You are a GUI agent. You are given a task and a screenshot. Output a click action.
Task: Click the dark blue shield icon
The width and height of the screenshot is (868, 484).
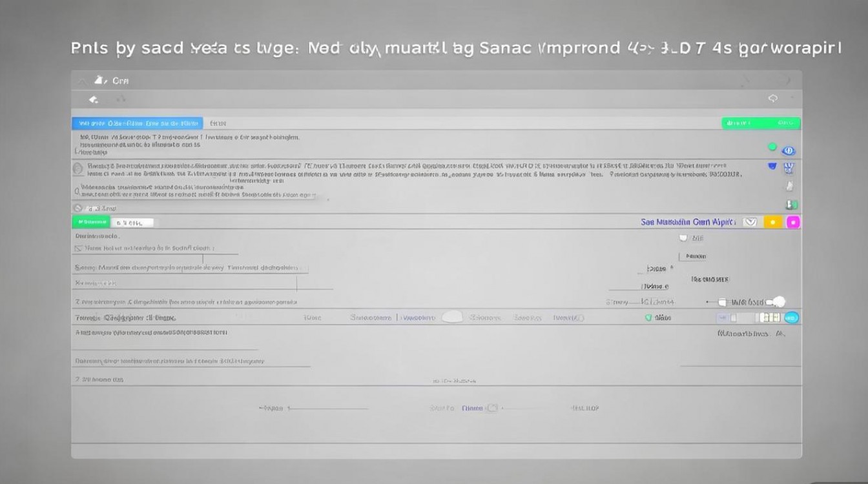click(772, 166)
